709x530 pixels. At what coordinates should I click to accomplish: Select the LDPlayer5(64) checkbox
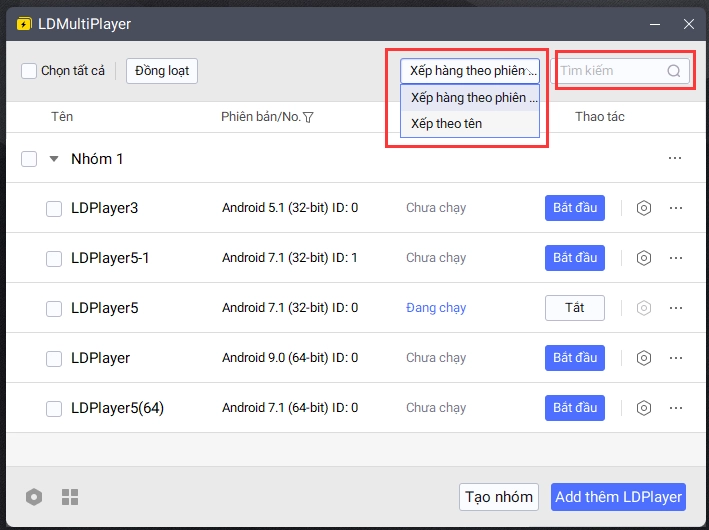tap(54, 408)
